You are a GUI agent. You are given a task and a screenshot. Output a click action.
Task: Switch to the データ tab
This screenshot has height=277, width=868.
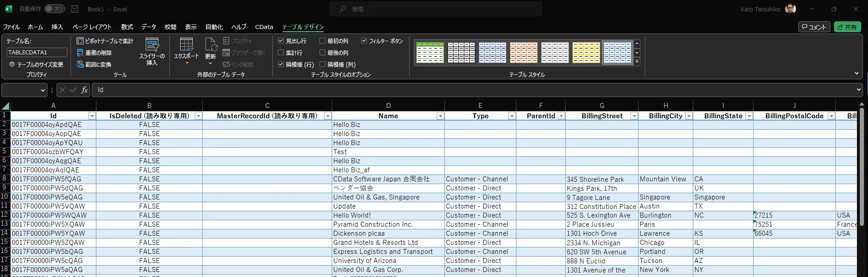pos(148,27)
